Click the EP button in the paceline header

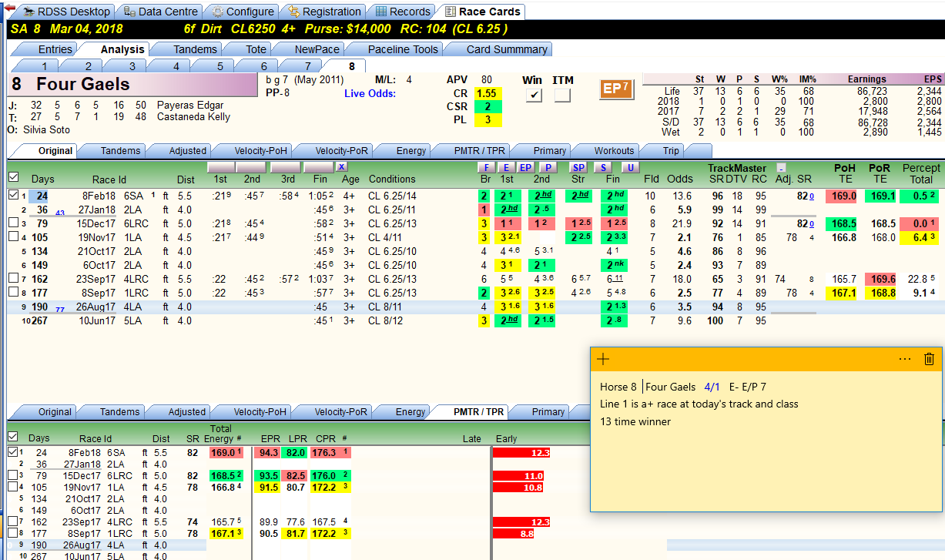(x=526, y=167)
